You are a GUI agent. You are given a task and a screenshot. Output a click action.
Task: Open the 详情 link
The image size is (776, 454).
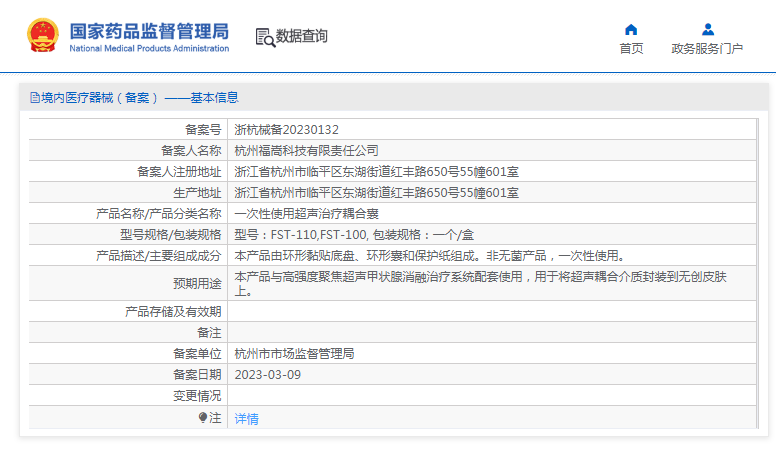point(246,418)
